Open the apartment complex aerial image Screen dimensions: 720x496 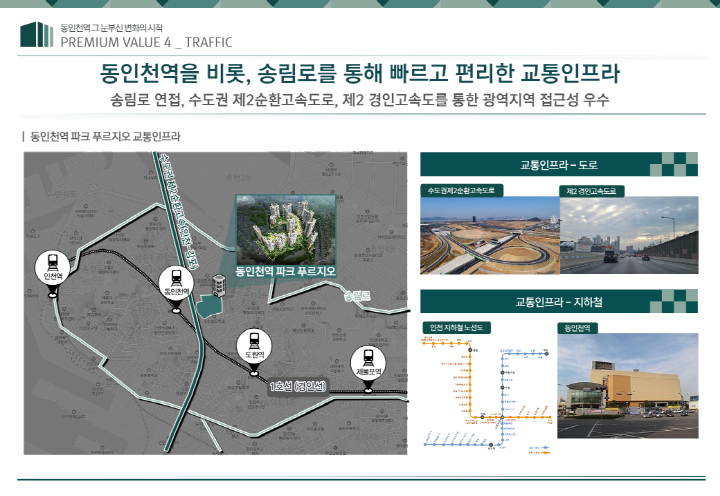[286, 227]
